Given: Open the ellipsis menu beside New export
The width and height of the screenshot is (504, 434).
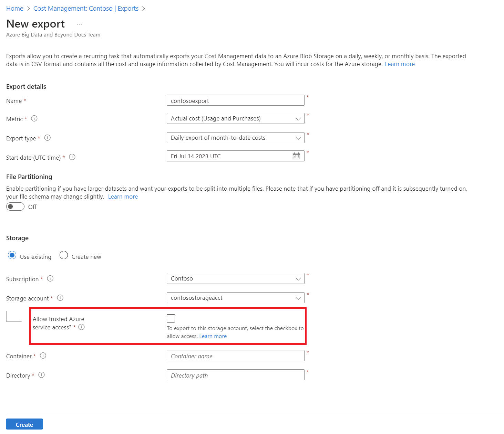Looking at the screenshot, I should point(80,24).
